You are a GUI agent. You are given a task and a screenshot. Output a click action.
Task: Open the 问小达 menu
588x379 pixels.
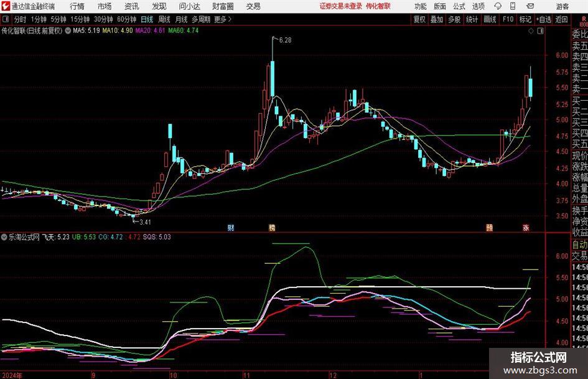point(189,6)
